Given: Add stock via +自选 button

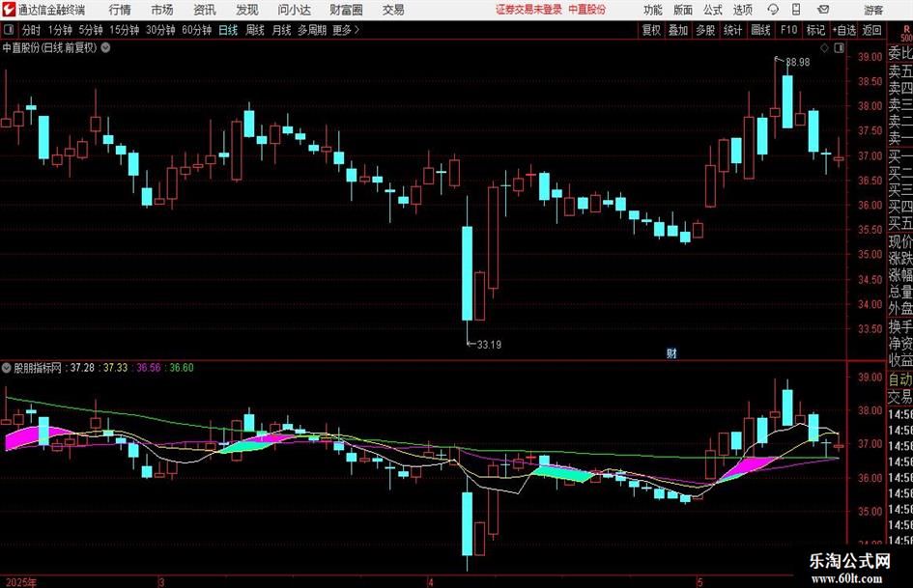Looking at the screenshot, I should point(843,30).
